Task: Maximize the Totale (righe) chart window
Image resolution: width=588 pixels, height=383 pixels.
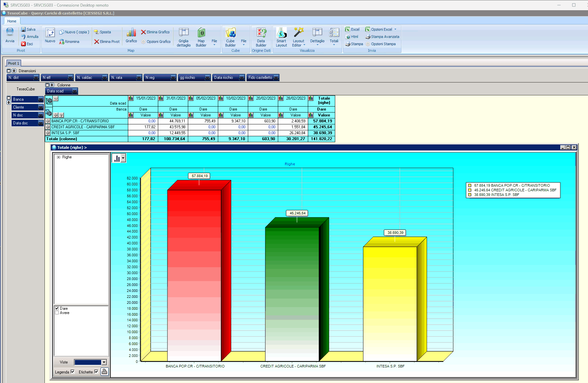Action: click(568, 147)
